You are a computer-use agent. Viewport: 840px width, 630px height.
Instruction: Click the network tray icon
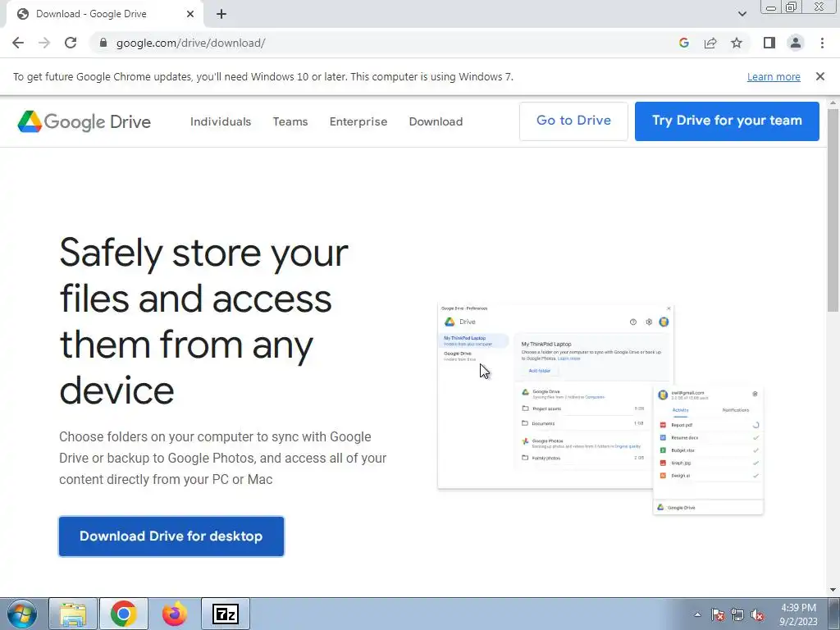(x=737, y=614)
